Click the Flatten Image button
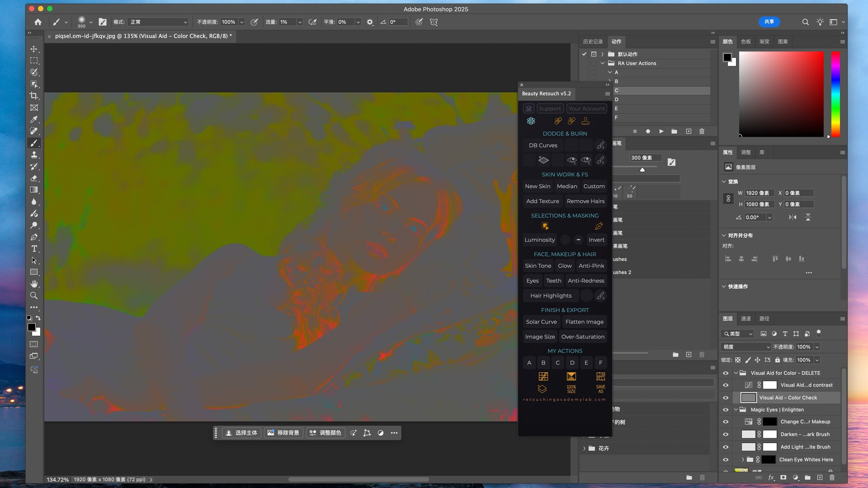Image resolution: width=868 pixels, height=488 pixels. click(584, 322)
